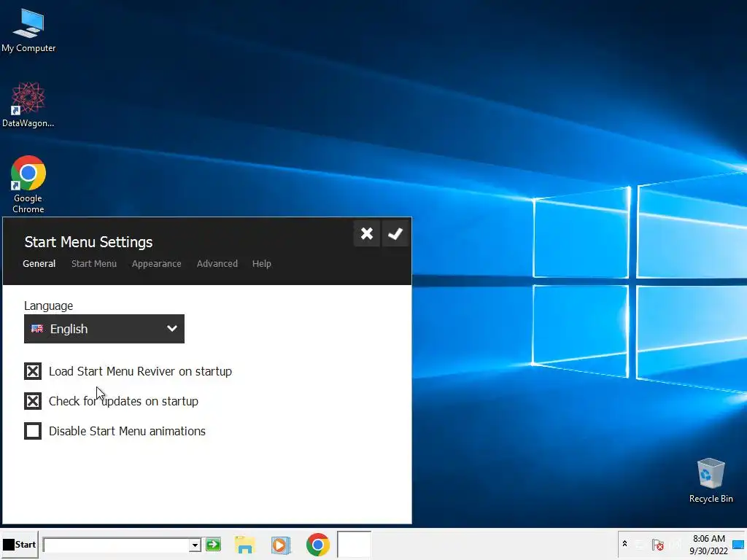Viewport: 747px width, 560px height.
Task: Open Windows Media Player from the taskbar
Action: [x=281, y=545]
